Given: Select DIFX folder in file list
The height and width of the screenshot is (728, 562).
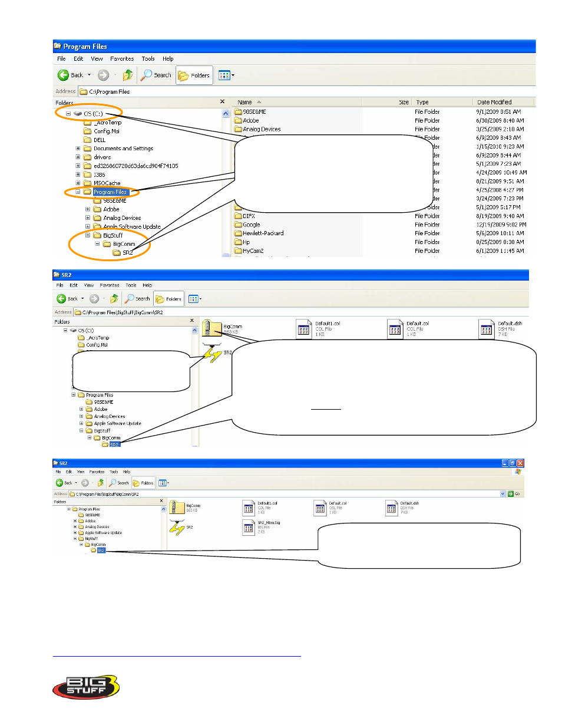Looking at the screenshot, I should (244, 216).
